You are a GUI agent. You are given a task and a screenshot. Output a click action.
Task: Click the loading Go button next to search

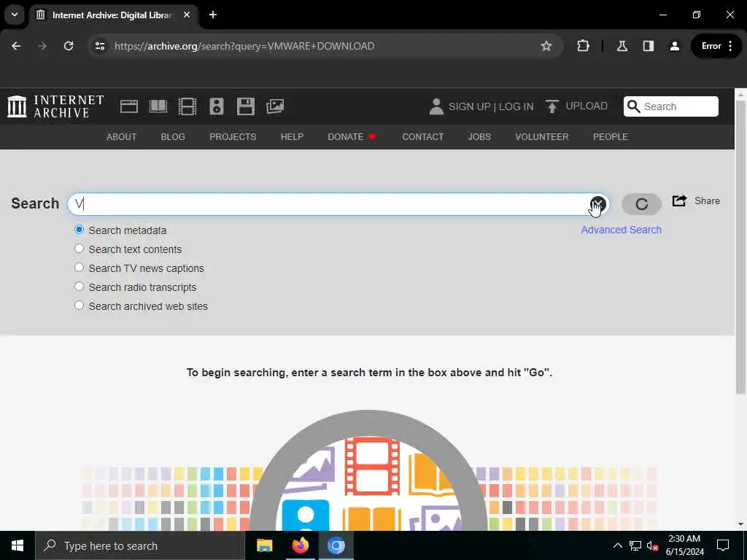(641, 204)
